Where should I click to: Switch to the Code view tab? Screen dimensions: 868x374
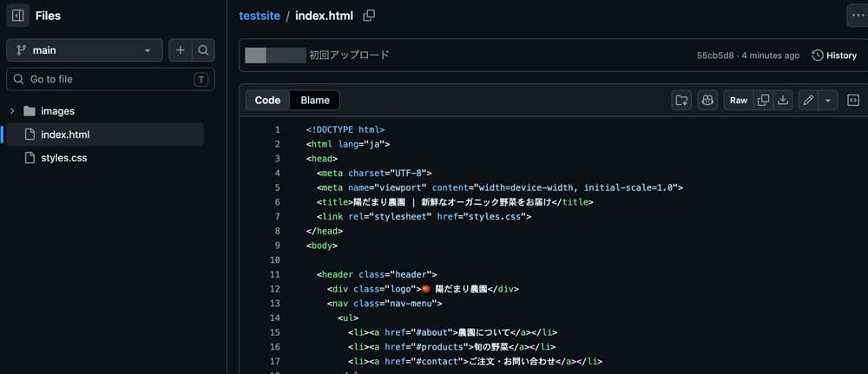[267, 101]
